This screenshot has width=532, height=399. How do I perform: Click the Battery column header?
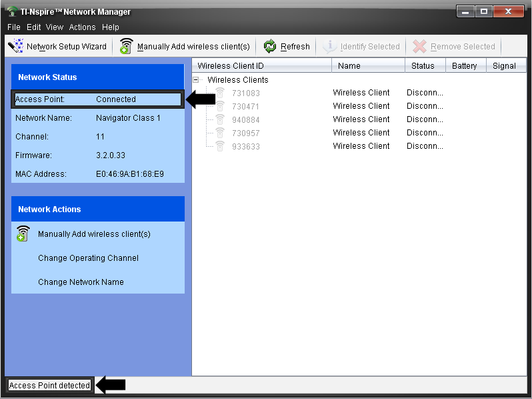pyautogui.click(x=464, y=66)
